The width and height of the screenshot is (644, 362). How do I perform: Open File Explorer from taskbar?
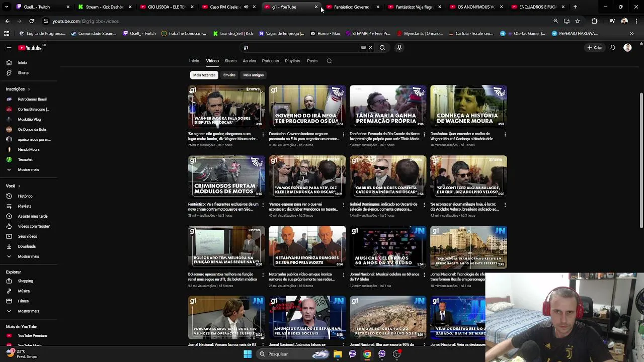point(338,354)
